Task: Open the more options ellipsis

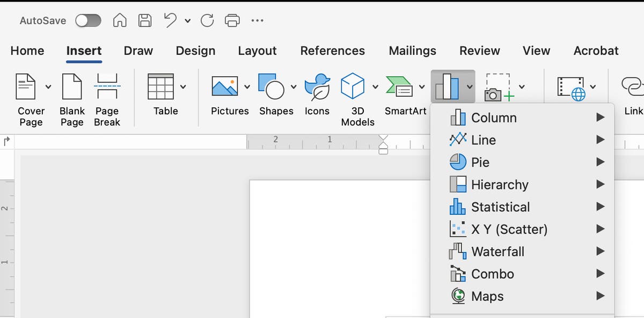Action: [x=257, y=21]
